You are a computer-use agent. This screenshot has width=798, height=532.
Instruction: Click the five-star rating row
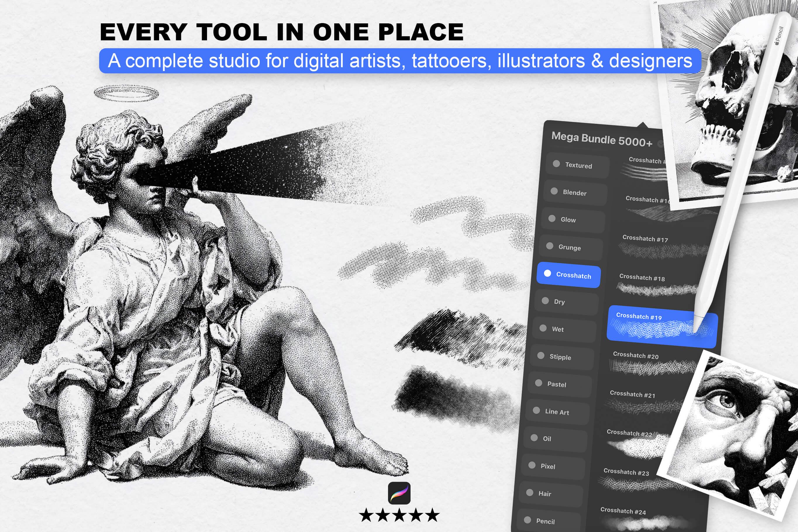point(399,515)
